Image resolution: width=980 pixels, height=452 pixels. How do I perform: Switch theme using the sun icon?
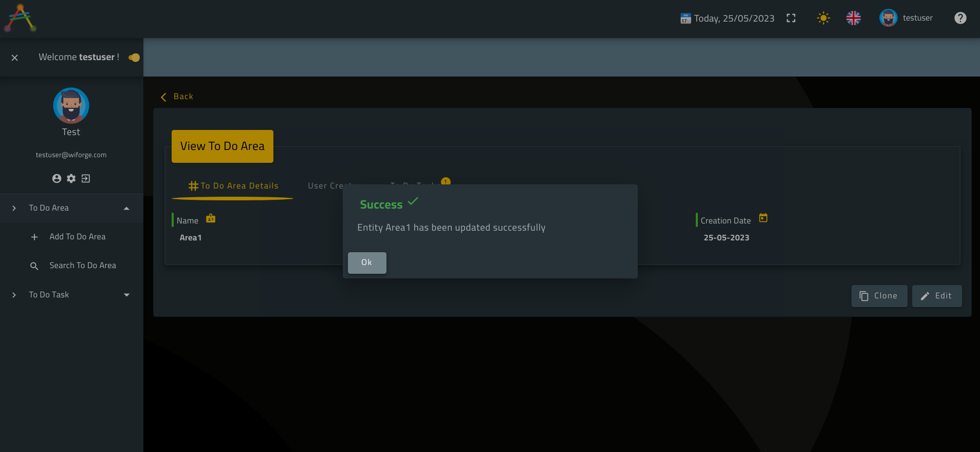pos(823,18)
